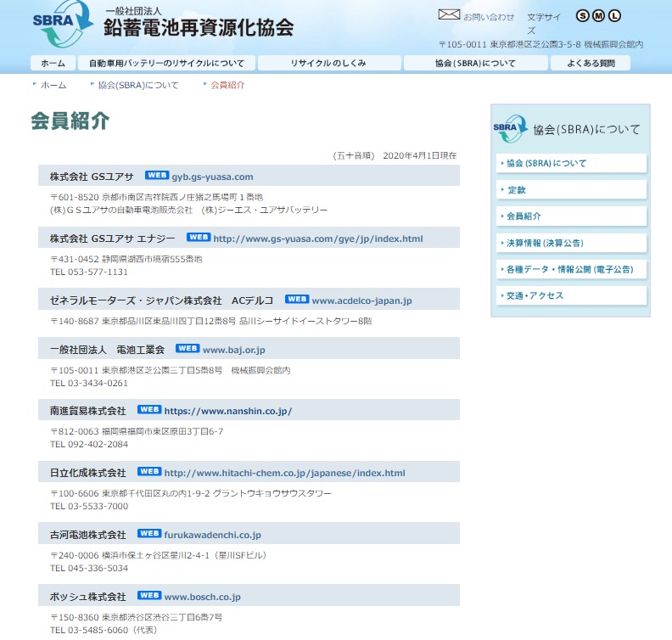Click 日立化成株式会社 company name
672x640 pixels.
point(88,473)
